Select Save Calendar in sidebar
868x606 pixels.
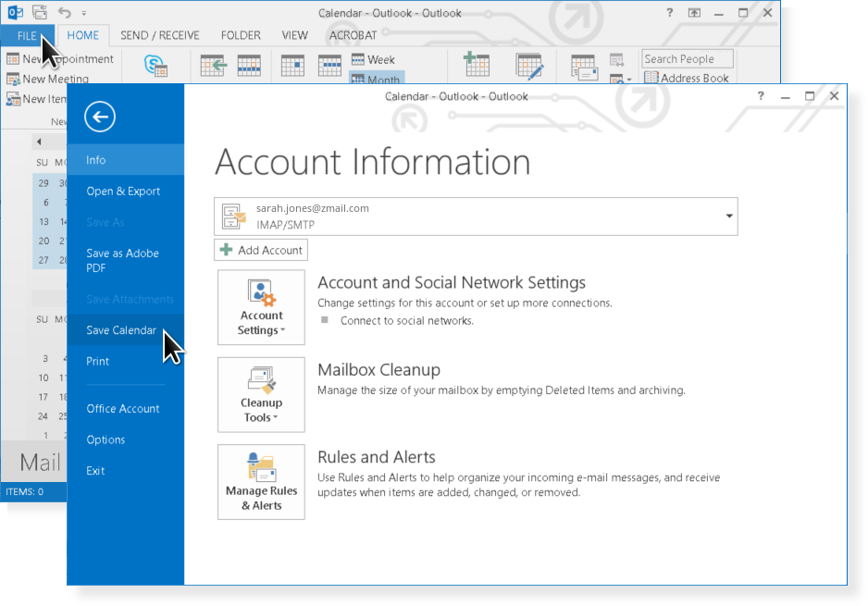tap(121, 330)
